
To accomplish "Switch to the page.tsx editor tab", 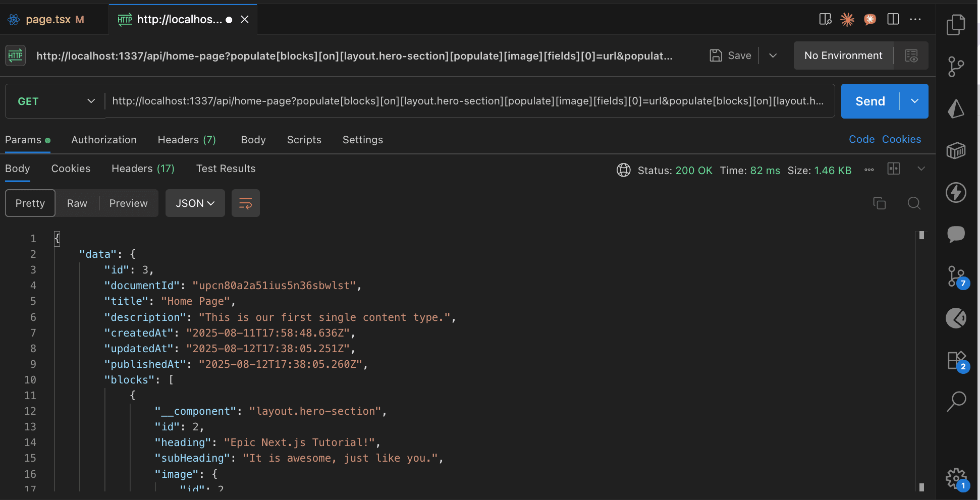I will pos(53,20).
